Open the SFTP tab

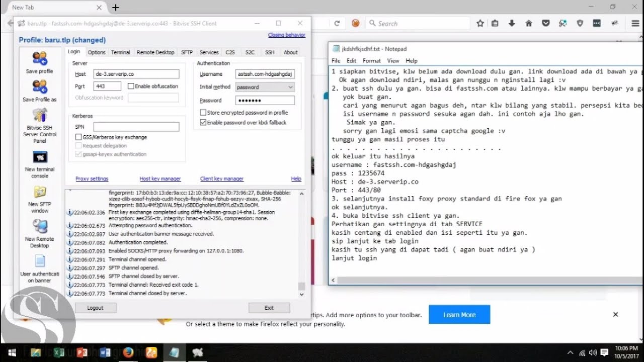click(x=187, y=52)
